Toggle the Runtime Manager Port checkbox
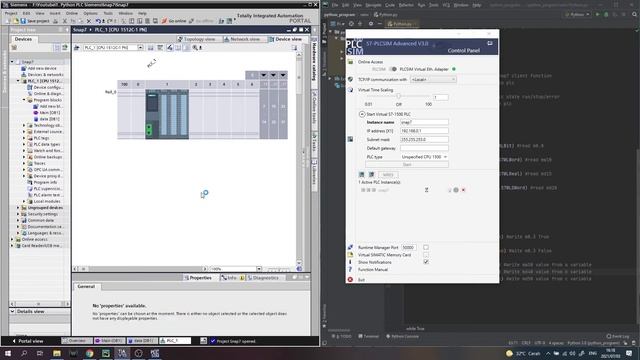Image resolution: width=640 pixels, height=360 pixels. (x=426, y=247)
